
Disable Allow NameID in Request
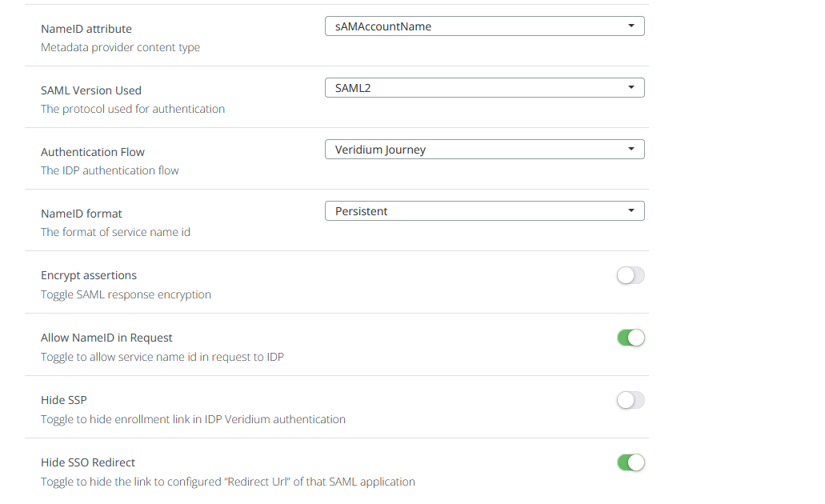pos(631,338)
